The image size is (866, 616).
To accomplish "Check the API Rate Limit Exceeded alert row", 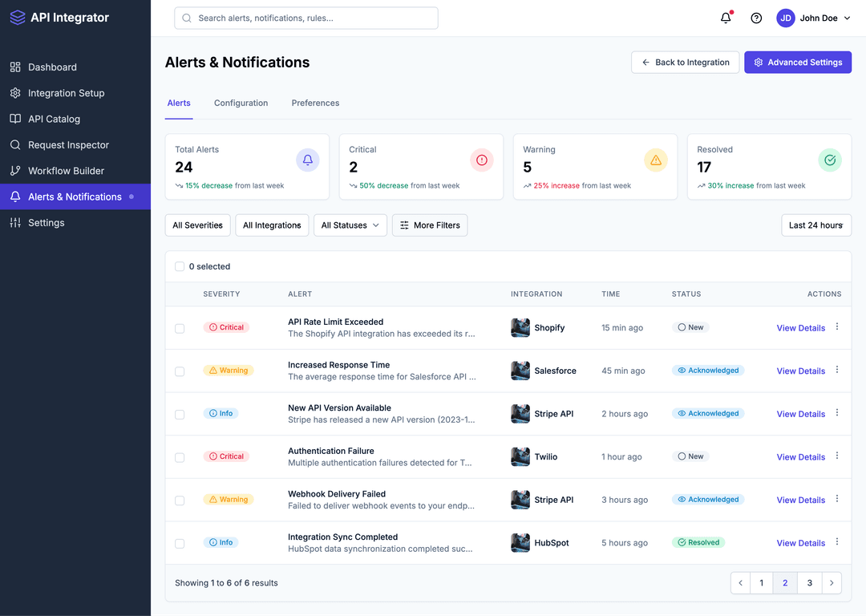I will 180,327.
